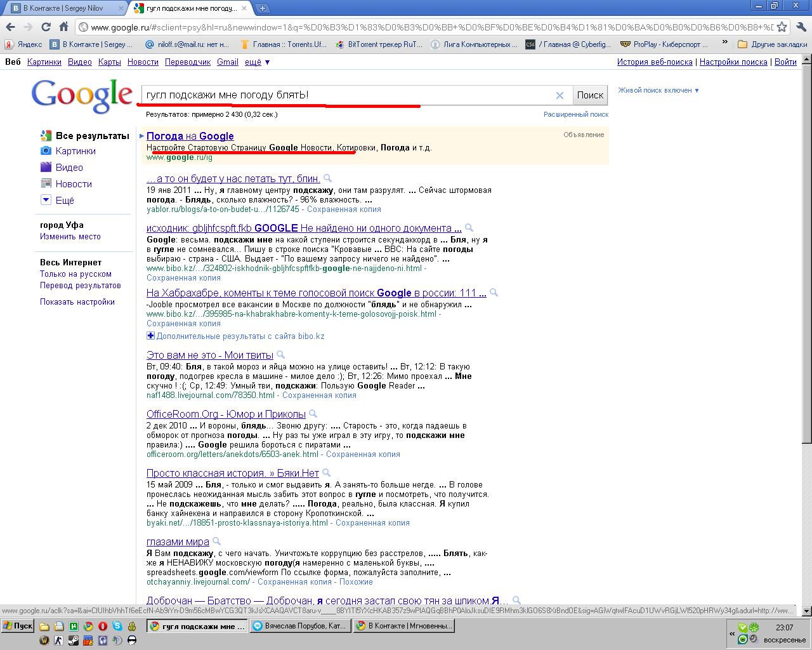
Task: Open 'История веб-поиска' link
Action: 655,62
